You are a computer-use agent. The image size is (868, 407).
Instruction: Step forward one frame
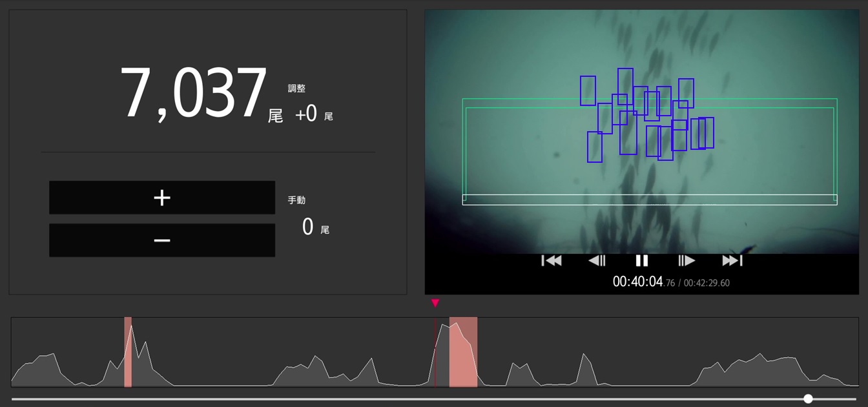(x=687, y=260)
